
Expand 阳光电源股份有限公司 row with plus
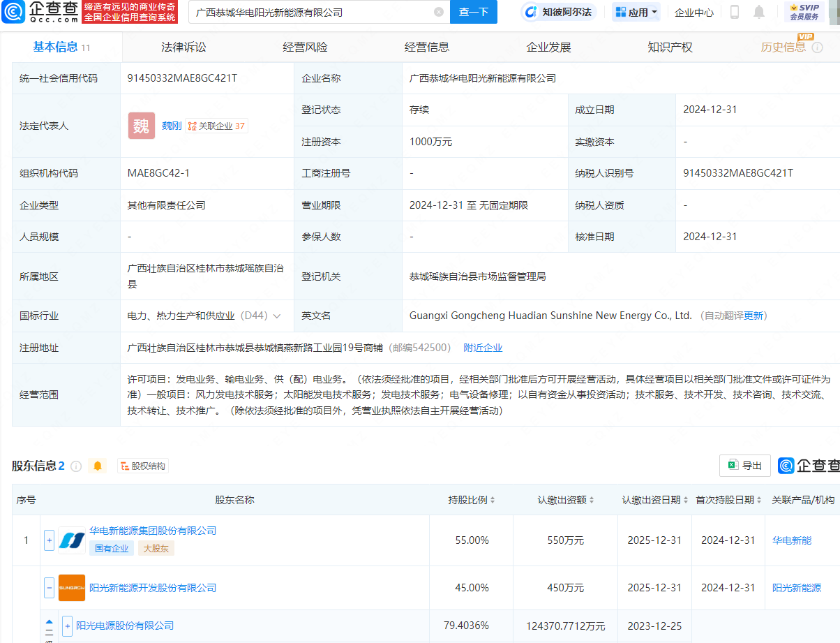coord(67,626)
